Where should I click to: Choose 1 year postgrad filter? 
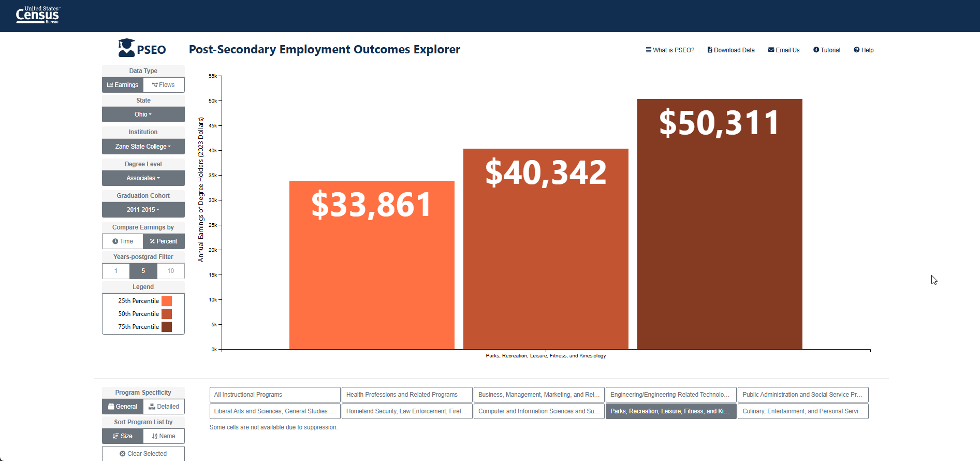(116, 271)
